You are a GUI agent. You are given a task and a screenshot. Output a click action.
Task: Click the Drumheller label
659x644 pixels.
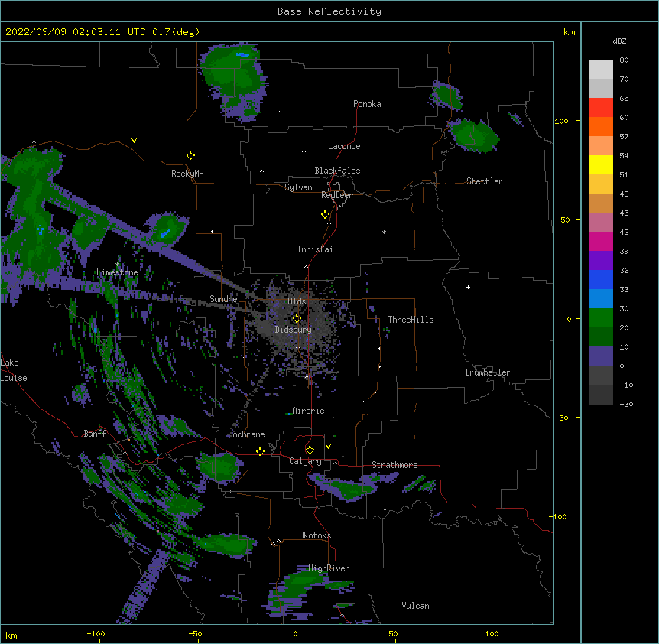(488, 372)
